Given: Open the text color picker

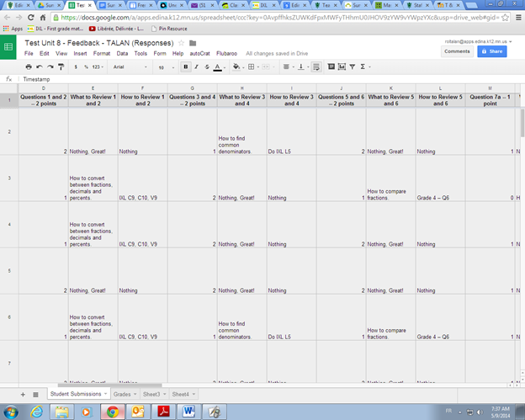Looking at the screenshot, I should click(220, 67).
